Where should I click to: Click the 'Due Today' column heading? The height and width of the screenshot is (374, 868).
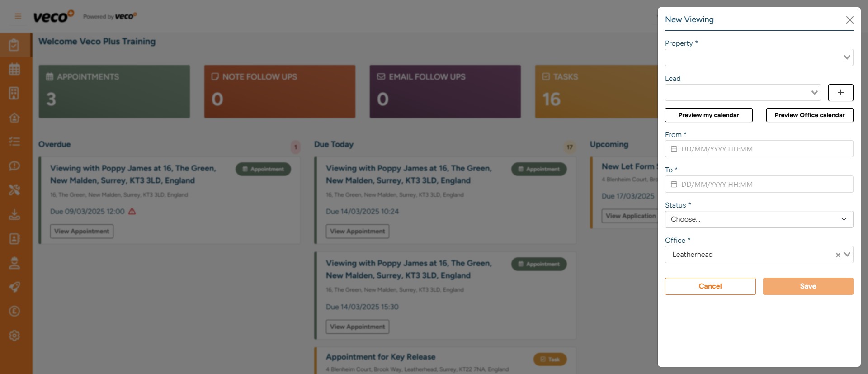click(x=334, y=144)
